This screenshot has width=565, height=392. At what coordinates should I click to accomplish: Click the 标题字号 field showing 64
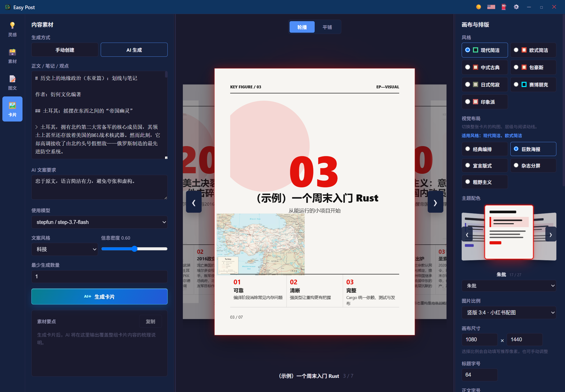(x=479, y=375)
